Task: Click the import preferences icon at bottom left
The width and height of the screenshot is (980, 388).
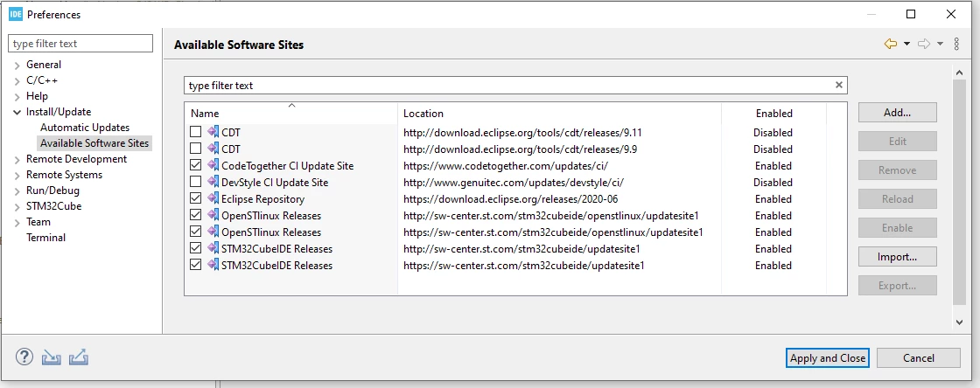Action: [51, 357]
